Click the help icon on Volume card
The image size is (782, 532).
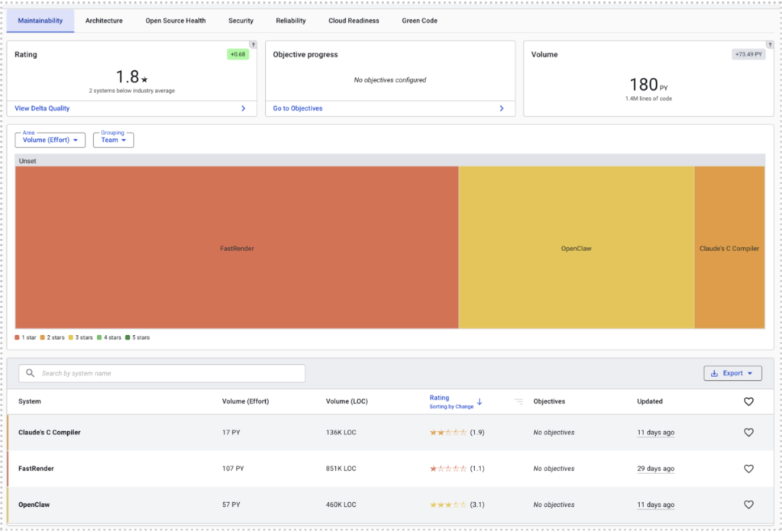tap(770, 45)
